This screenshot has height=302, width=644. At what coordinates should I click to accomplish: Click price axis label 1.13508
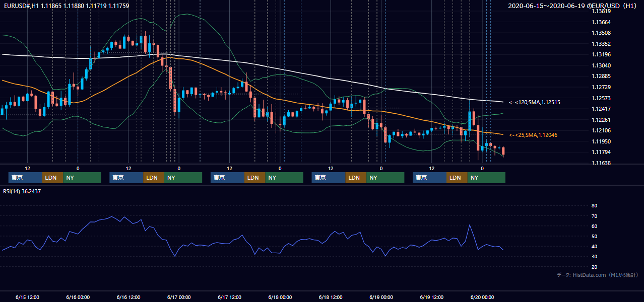coord(601,33)
